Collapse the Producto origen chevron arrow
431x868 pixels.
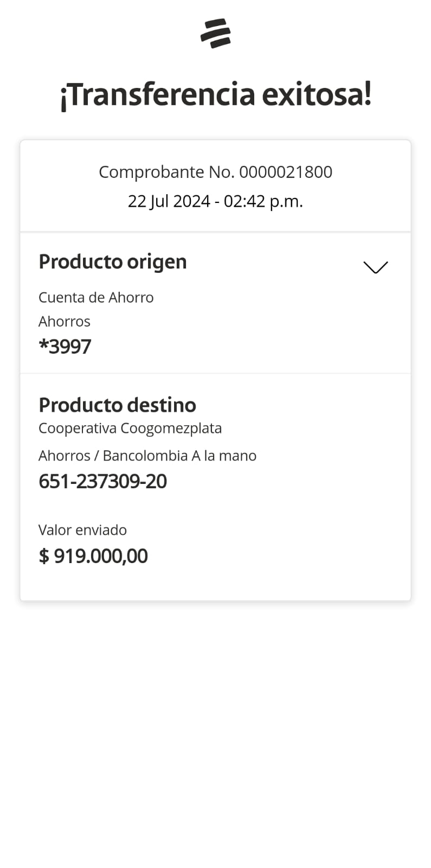point(375,267)
